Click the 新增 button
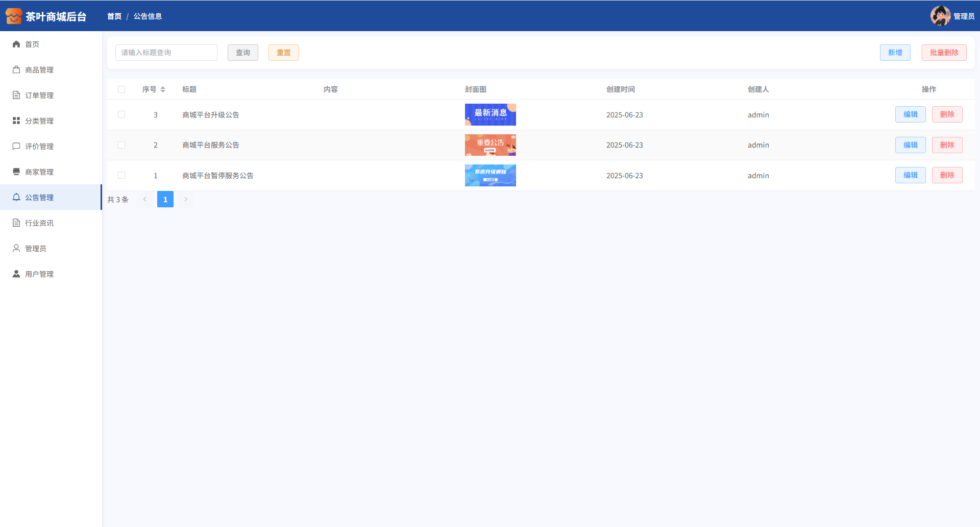The width and height of the screenshot is (980, 527). [895, 53]
